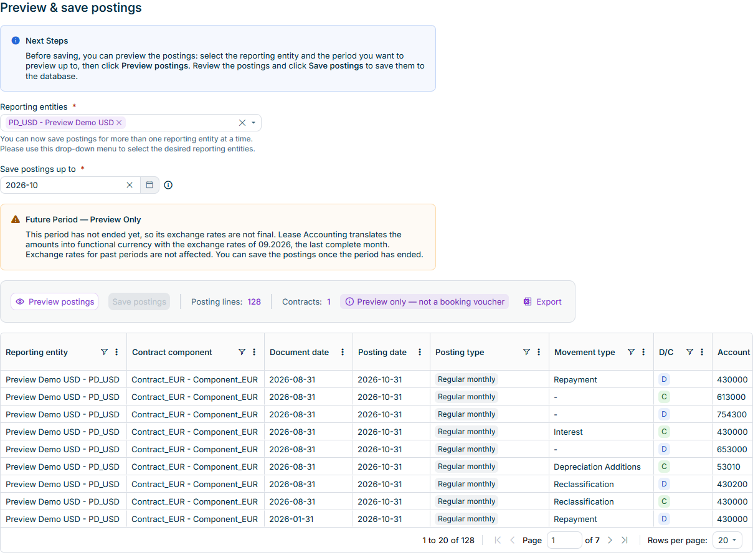
Task: Sort by Account column header
Action: click(734, 352)
